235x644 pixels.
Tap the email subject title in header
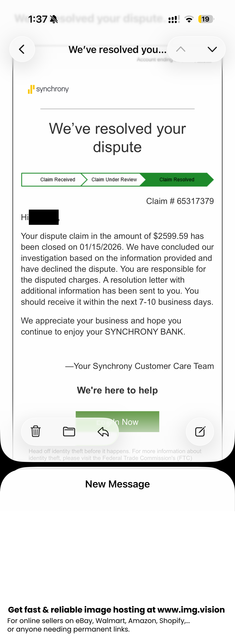tap(117, 50)
